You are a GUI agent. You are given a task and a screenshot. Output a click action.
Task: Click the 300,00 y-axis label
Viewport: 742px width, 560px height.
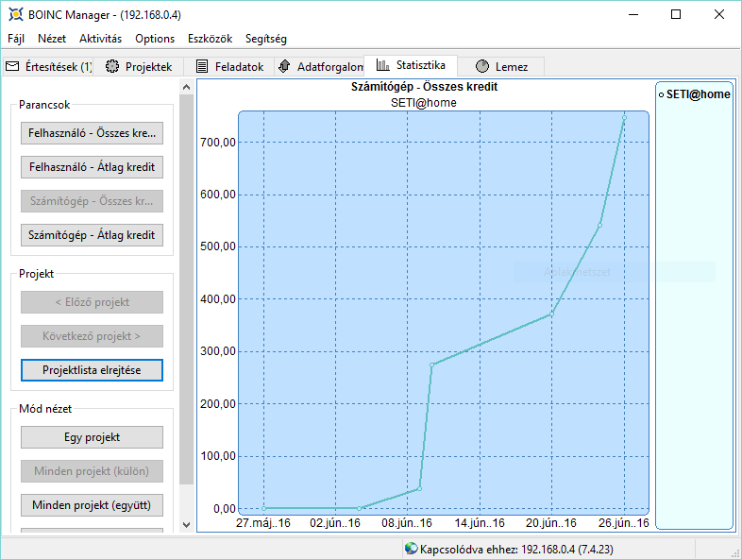click(218, 351)
